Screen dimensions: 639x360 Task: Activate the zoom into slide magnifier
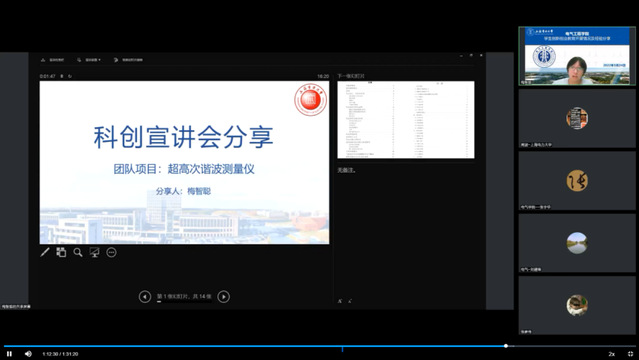coord(78,252)
